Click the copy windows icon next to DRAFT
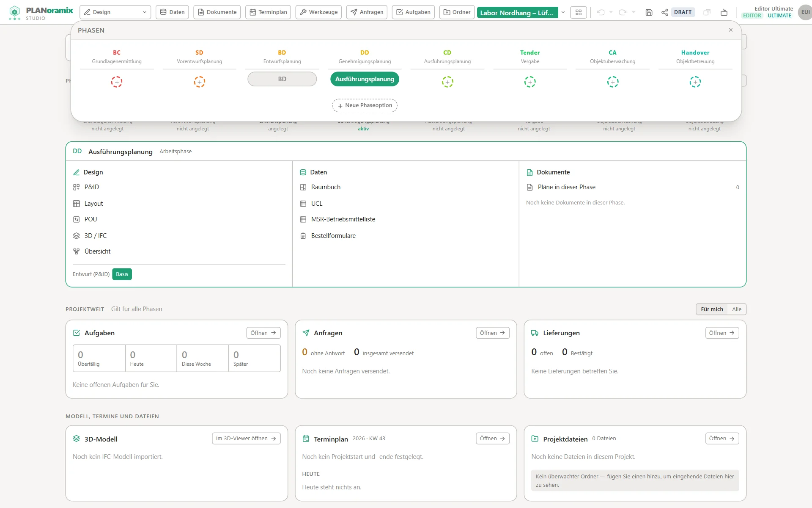 (x=707, y=12)
